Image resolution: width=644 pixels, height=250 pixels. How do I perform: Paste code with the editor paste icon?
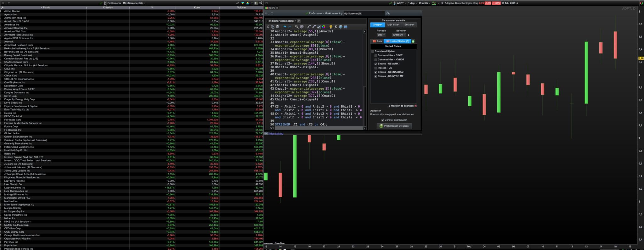click(277, 27)
